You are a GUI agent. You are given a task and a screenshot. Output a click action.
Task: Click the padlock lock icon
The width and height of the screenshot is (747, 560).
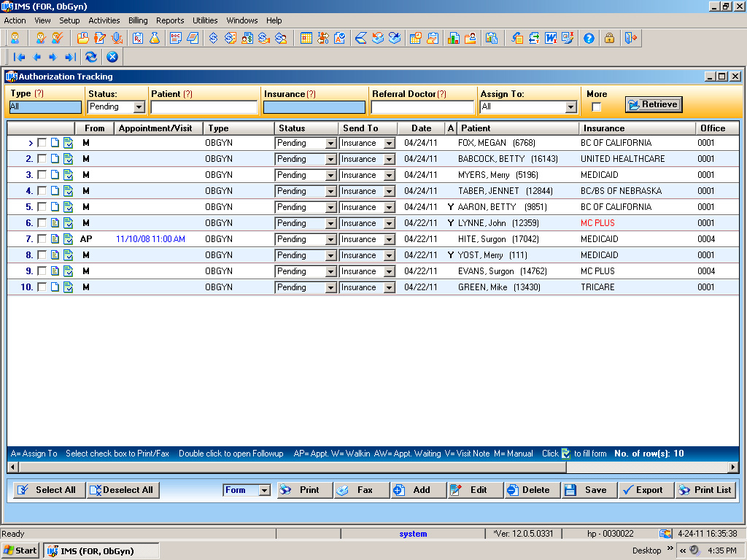609,38
